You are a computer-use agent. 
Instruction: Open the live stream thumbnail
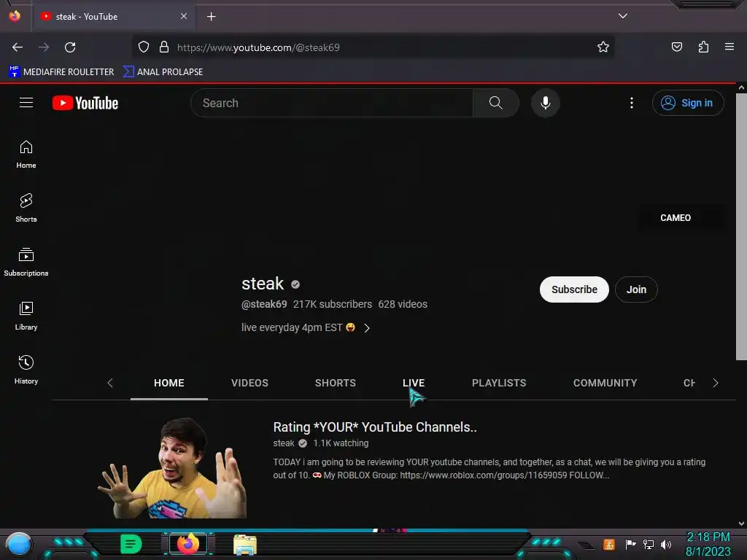tap(172, 467)
